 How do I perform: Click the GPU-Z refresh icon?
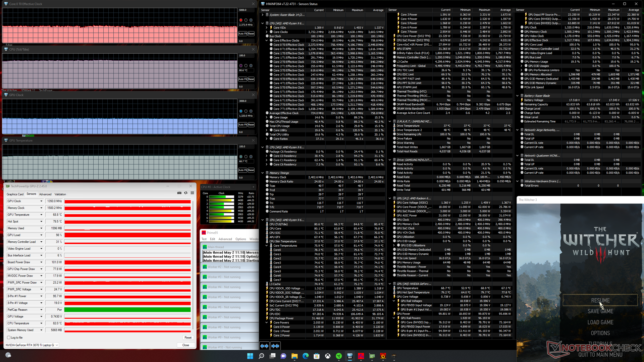pos(186,193)
